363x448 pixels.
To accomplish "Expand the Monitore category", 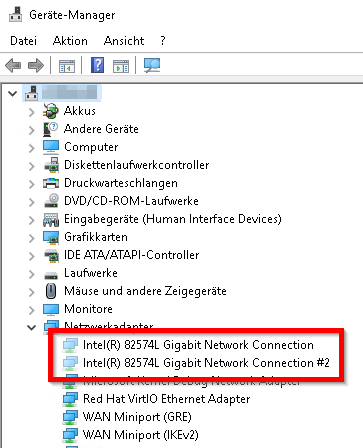I will pyautogui.click(x=31, y=310).
